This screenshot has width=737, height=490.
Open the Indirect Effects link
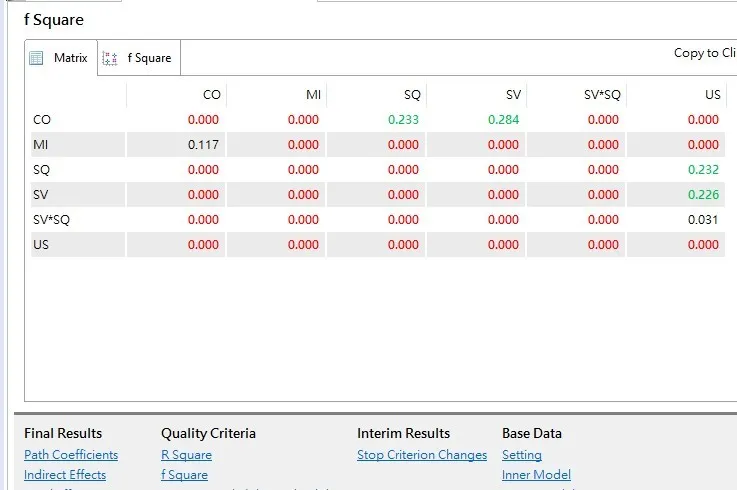[x=65, y=475]
